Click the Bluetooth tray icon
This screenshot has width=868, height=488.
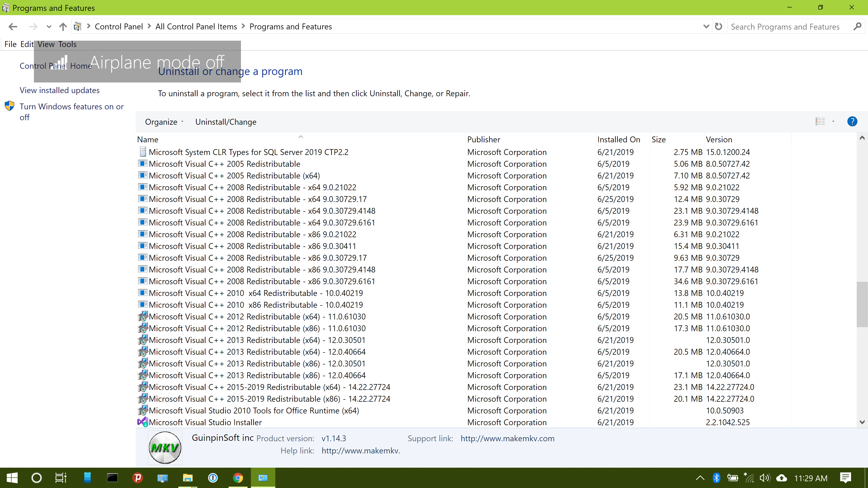click(716, 478)
